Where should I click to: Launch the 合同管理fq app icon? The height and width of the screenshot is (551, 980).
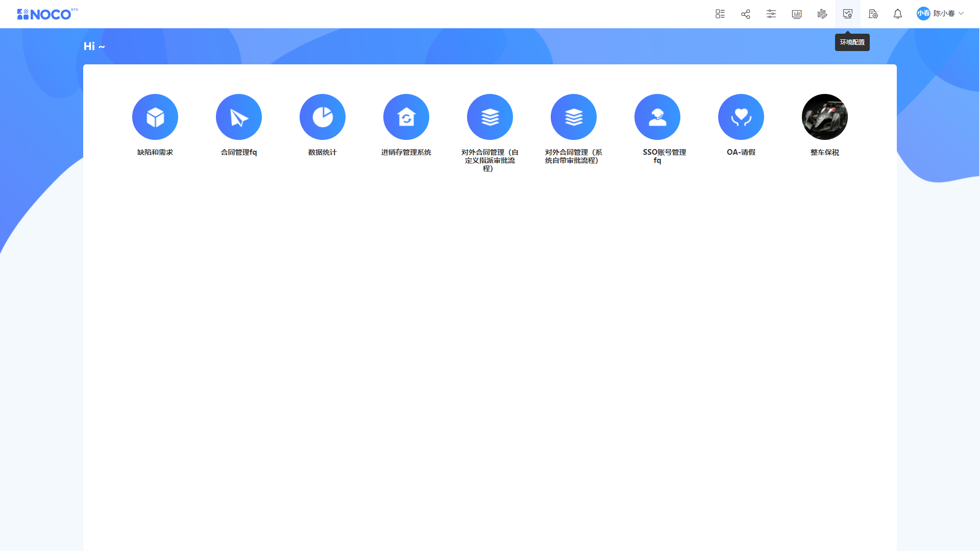pyautogui.click(x=239, y=117)
